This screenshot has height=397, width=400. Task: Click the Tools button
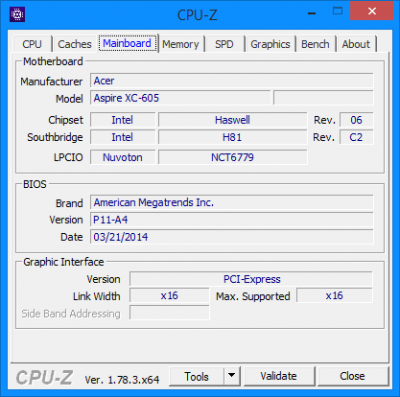pos(197,377)
